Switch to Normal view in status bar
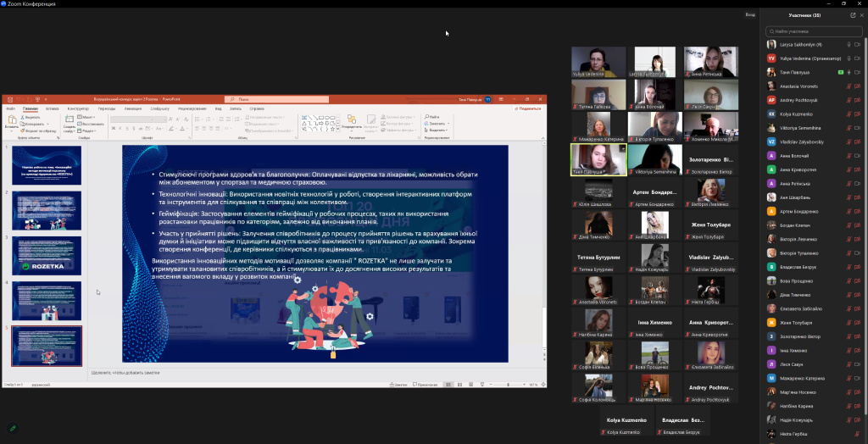 [448, 384]
